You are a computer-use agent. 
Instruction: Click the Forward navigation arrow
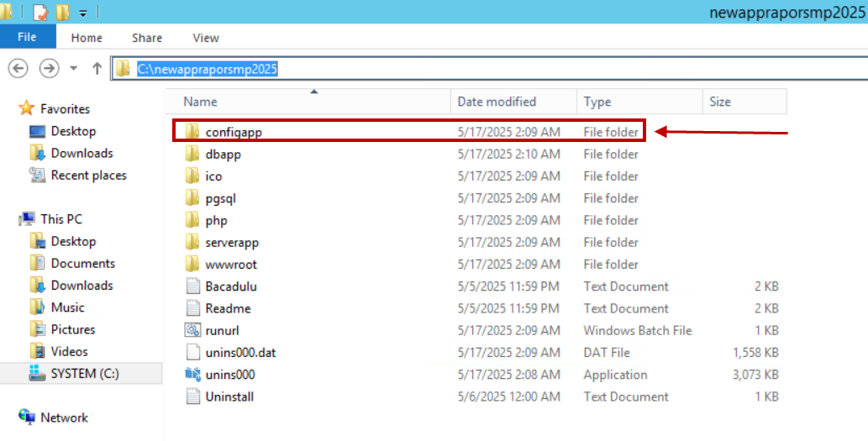[50, 69]
